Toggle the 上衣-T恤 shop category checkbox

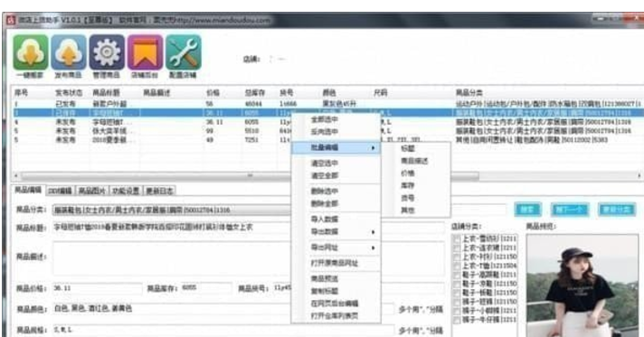[x=456, y=266]
